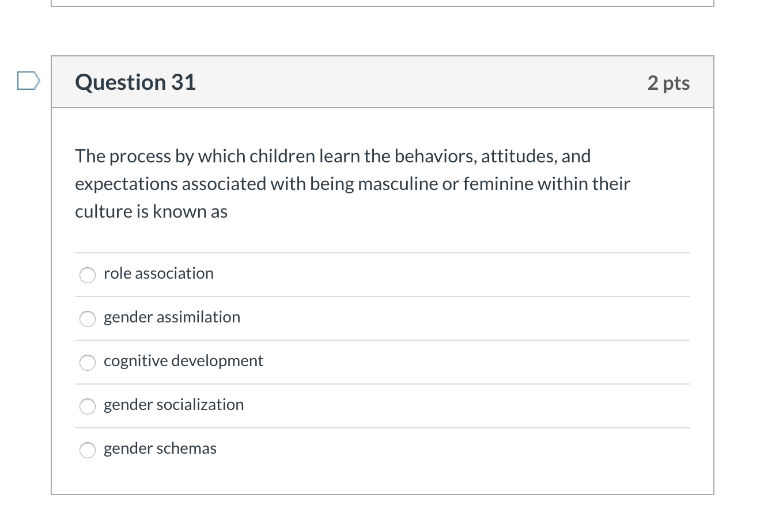
Task: Click the "gender schemas" answer label
Action: (160, 449)
